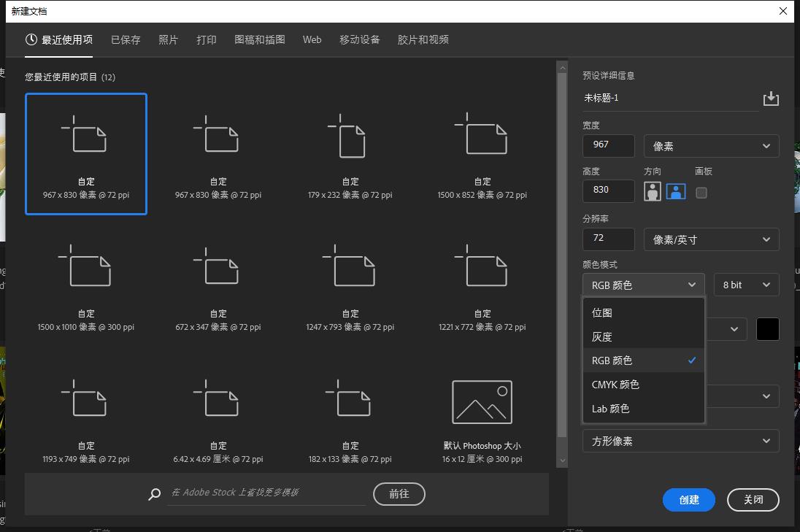Open the 8 bit depth dropdown
The height and width of the screenshot is (532, 800).
tap(747, 285)
